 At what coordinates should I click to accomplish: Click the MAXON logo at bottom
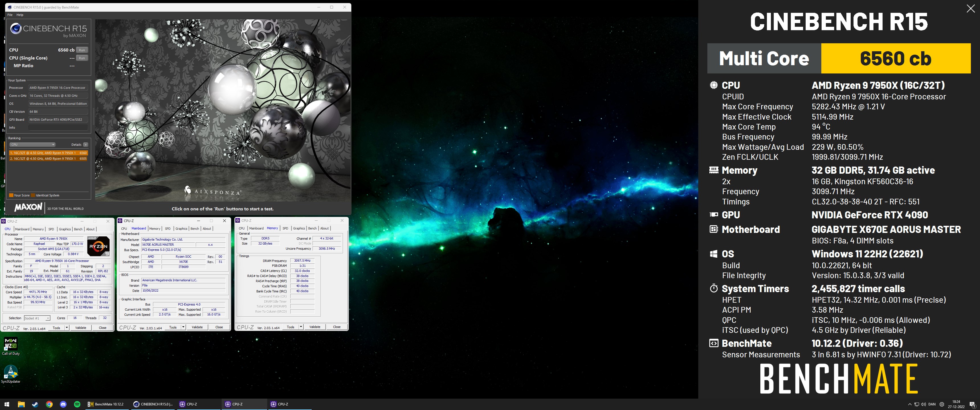pos(28,207)
